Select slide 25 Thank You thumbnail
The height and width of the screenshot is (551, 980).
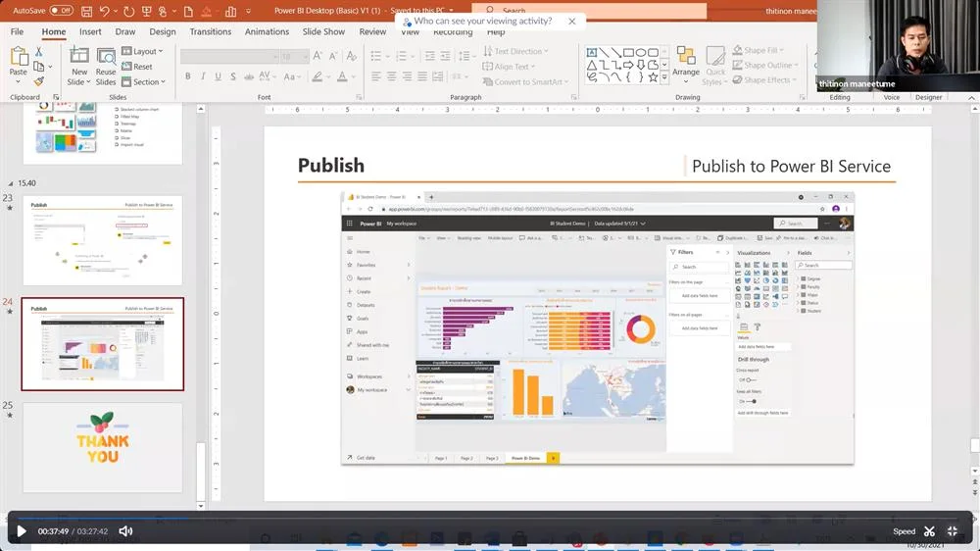[x=103, y=448]
